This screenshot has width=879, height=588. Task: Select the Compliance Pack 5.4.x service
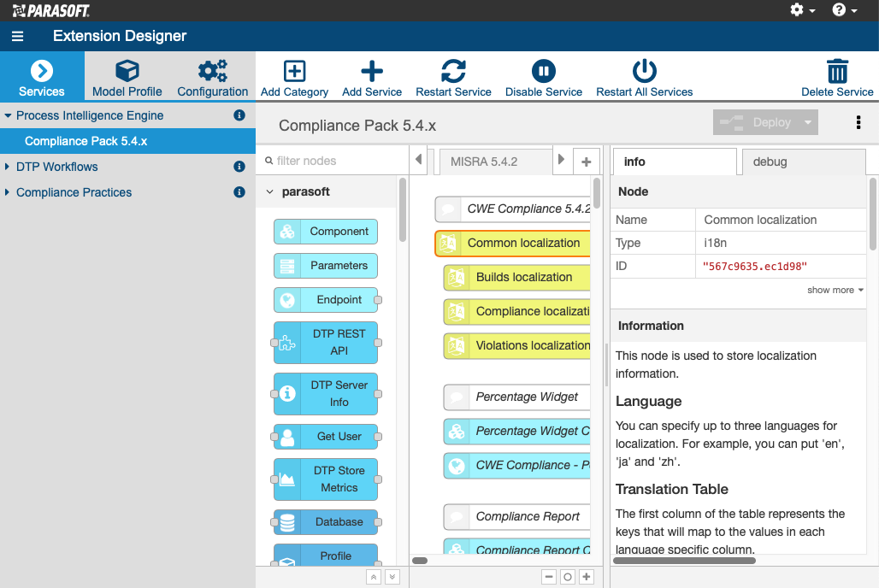point(127,141)
